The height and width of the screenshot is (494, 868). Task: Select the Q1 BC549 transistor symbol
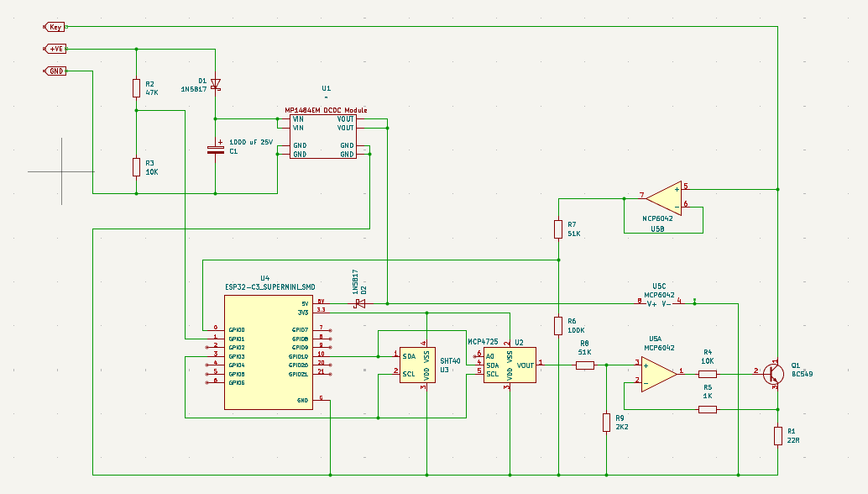pos(773,374)
